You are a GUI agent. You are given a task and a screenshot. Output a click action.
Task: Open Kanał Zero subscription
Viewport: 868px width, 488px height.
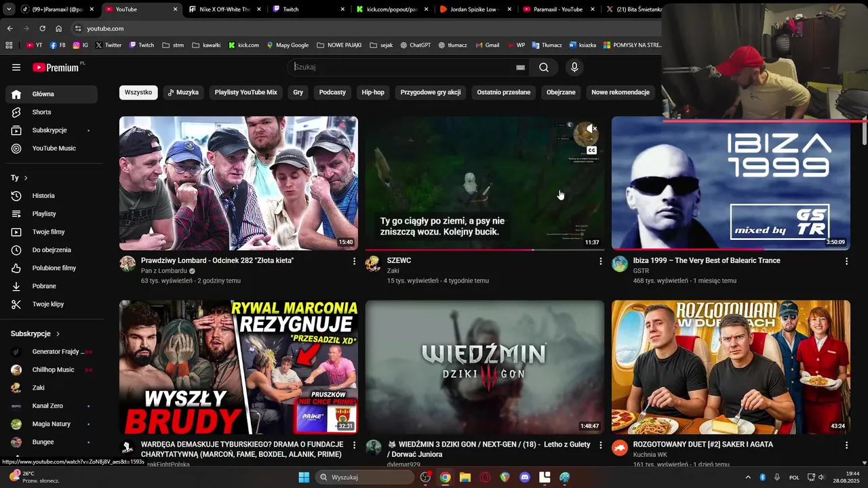pyautogui.click(x=52, y=406)
